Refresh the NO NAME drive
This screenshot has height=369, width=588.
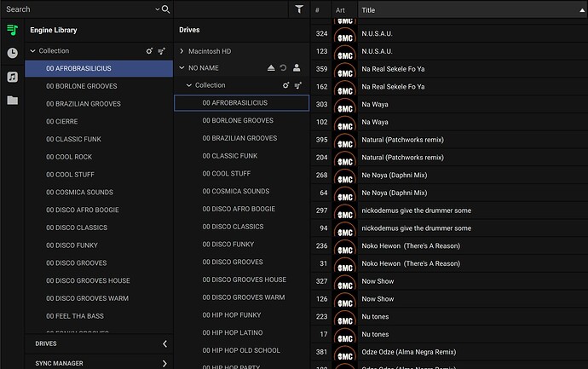tap(283, 68)
